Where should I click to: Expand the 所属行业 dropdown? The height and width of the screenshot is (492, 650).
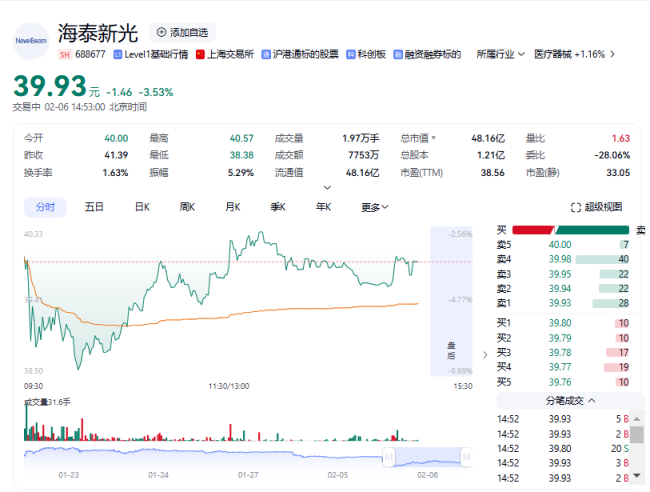point(500,54)
